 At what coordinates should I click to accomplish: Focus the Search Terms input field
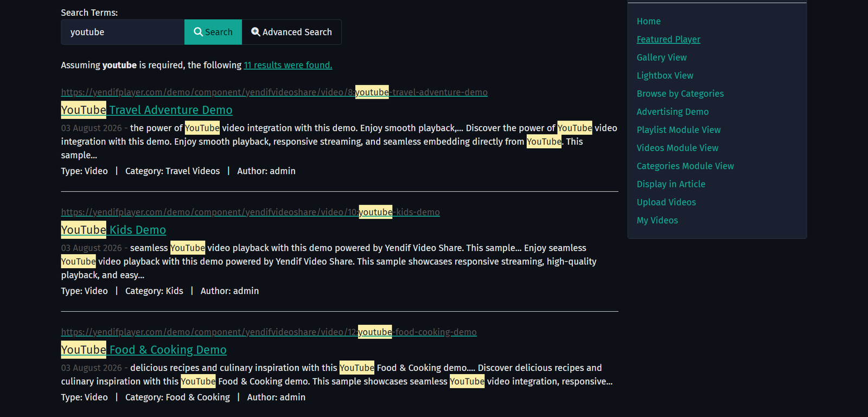pyautogui.click(x=123, y=32)
